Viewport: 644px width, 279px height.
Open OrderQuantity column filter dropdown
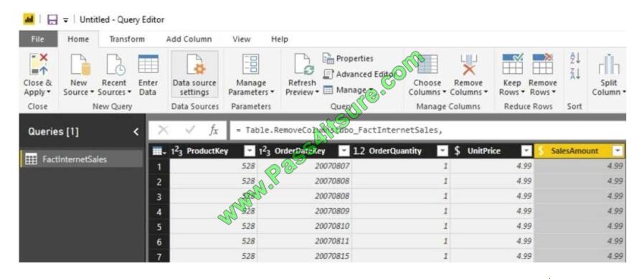point(442,151)
